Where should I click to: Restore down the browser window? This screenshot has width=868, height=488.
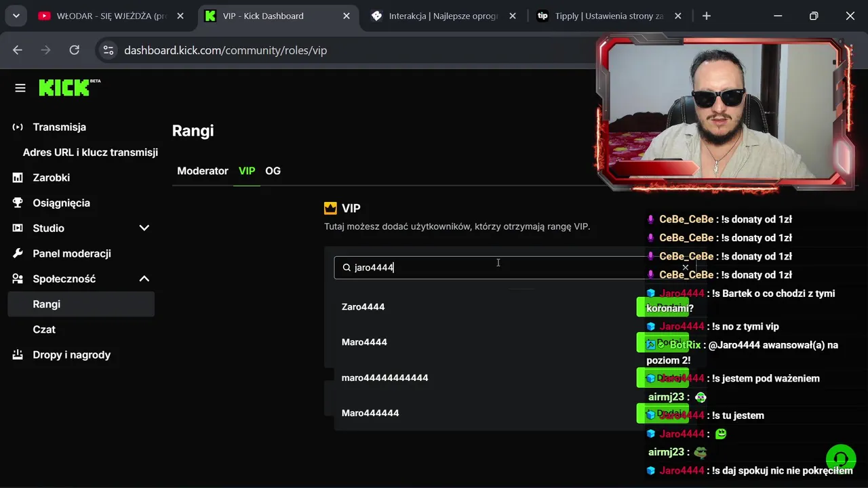coord(814,16)
